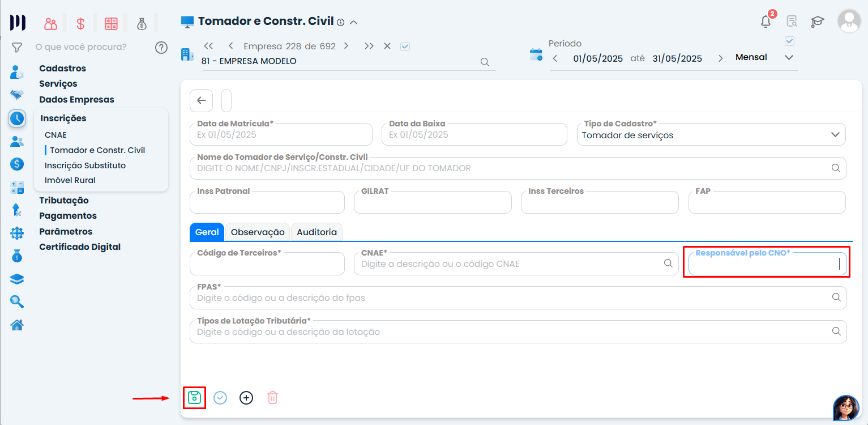Click the back arrow button
Screen dimensions: 868x425
tap(201, 100)
